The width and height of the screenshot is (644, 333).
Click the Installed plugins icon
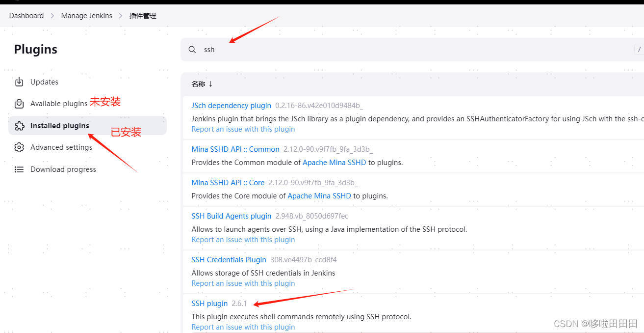[x=19, y=125]
